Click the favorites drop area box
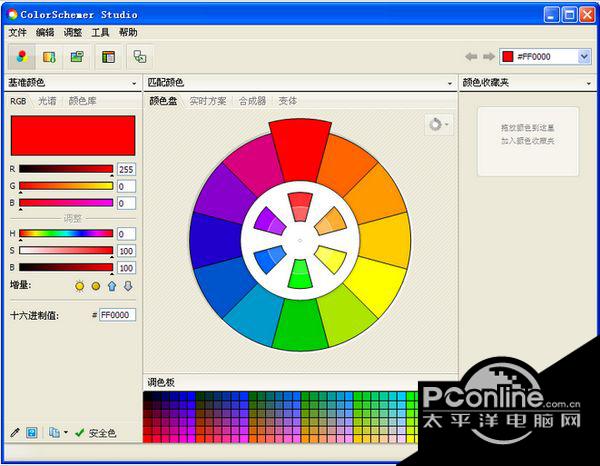600x466 pixels. tap(528, 142)
